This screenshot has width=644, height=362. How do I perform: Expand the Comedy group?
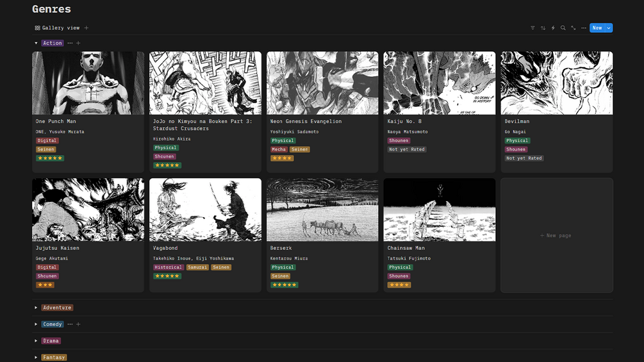point(36,324)
